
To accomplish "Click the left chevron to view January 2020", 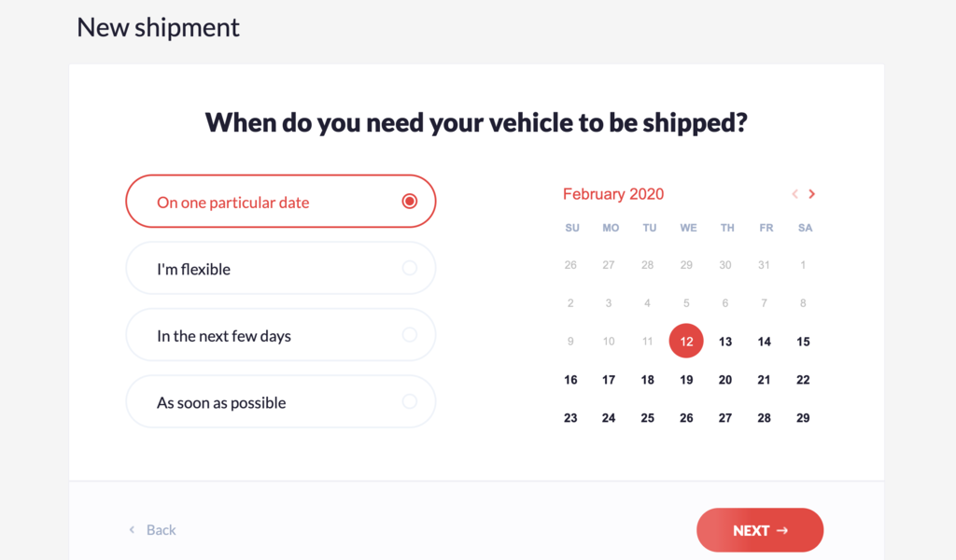I will click(794, 194).
